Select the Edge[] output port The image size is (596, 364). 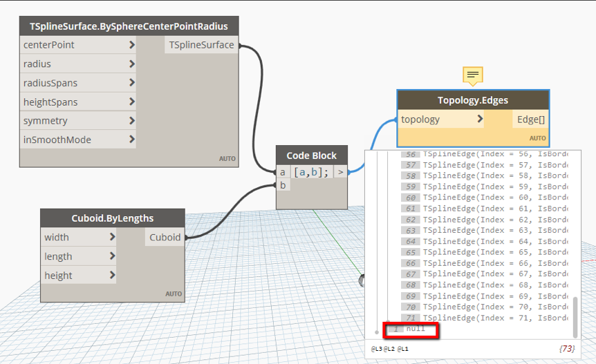[x=530, y=119]
